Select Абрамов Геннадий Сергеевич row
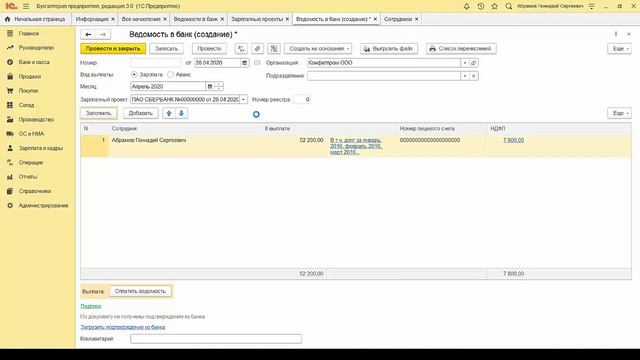Screen dimensions: 640x360 (356, 146)
